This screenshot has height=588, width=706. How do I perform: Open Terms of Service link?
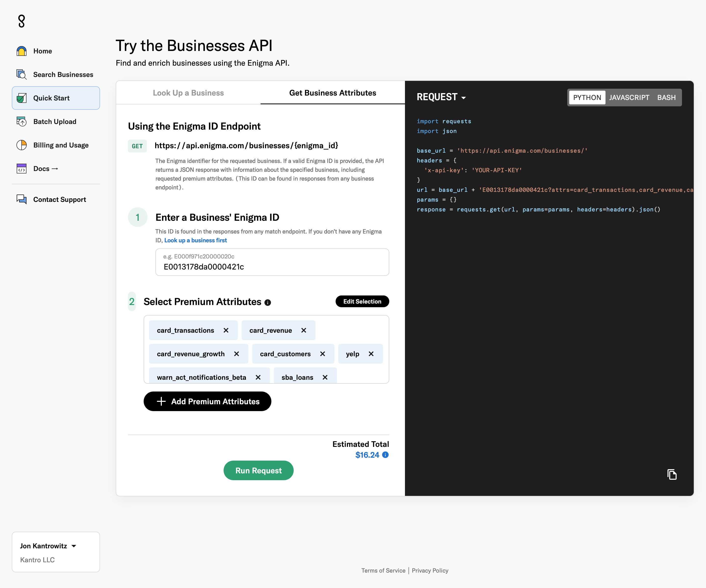pos(383,571)
